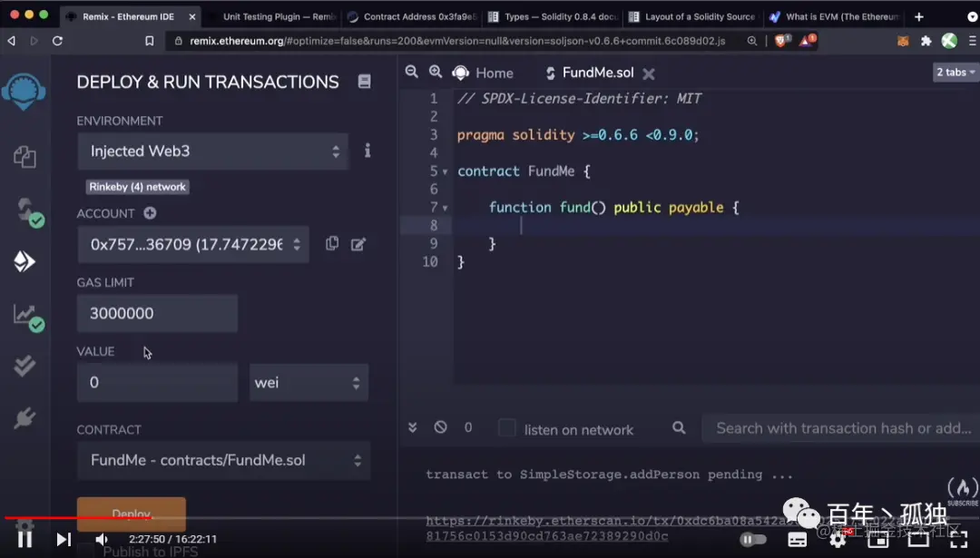Open a new browser tab
Viewport: 980px width, 558px height.
[918, 17]
